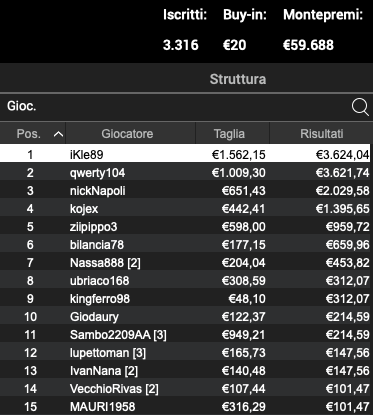Sort by the Risultati column header
The image size is (373, 415).
coord(321,133)
